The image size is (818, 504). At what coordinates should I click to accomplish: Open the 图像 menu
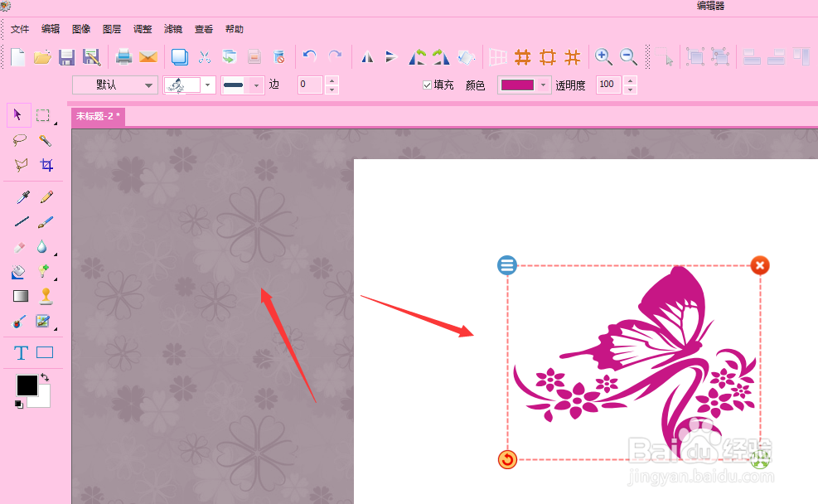coord(81,29)
